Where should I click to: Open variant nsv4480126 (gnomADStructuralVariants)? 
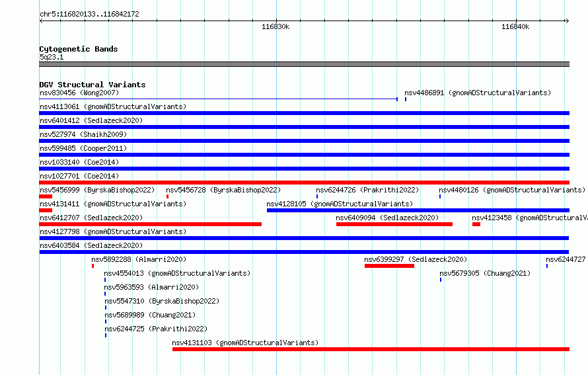click(x=512, y=190)
